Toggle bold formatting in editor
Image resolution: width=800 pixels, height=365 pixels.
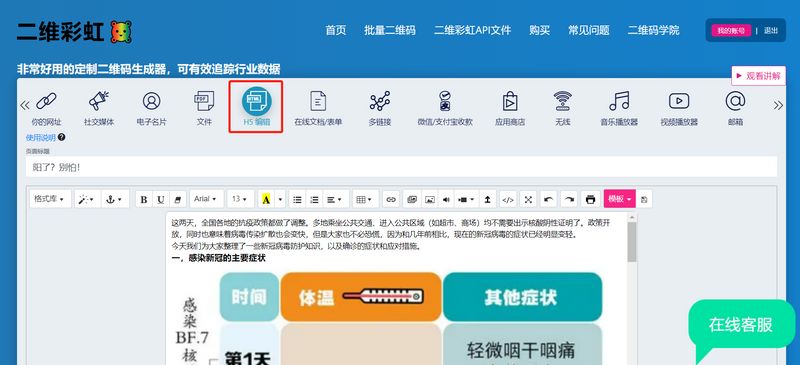tap(144, 199)
